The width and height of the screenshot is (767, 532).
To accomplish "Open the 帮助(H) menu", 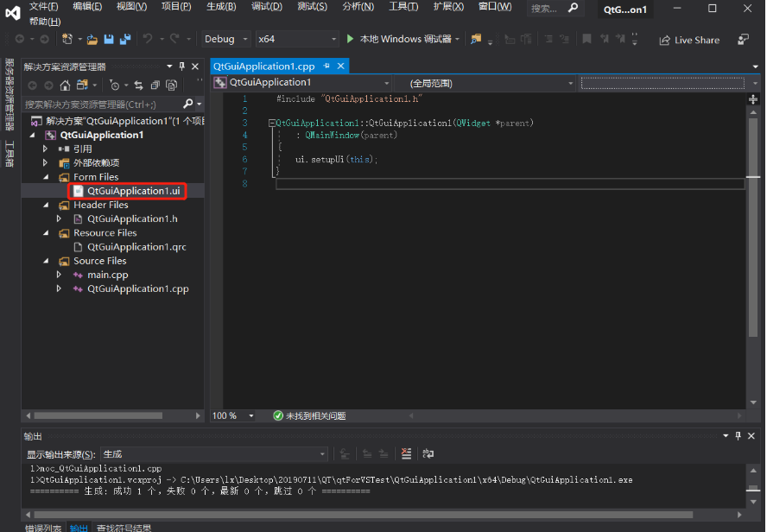I will pyautogui.click(x=45, y=22).
